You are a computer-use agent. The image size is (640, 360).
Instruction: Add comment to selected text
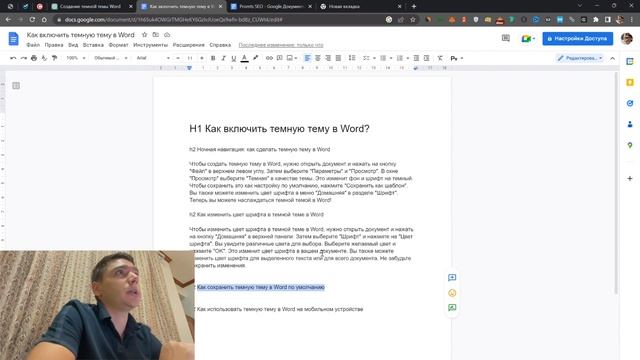click(x=452, y=278)
